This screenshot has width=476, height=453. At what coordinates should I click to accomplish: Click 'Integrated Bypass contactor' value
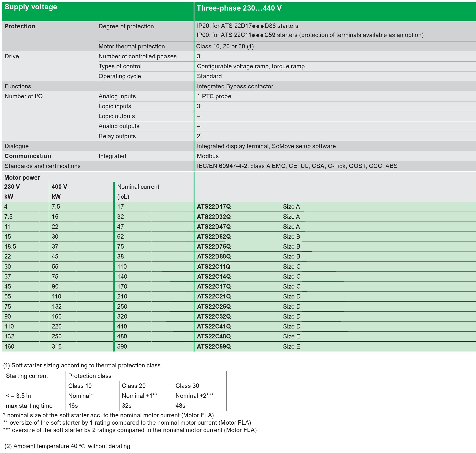pos(235,86)
